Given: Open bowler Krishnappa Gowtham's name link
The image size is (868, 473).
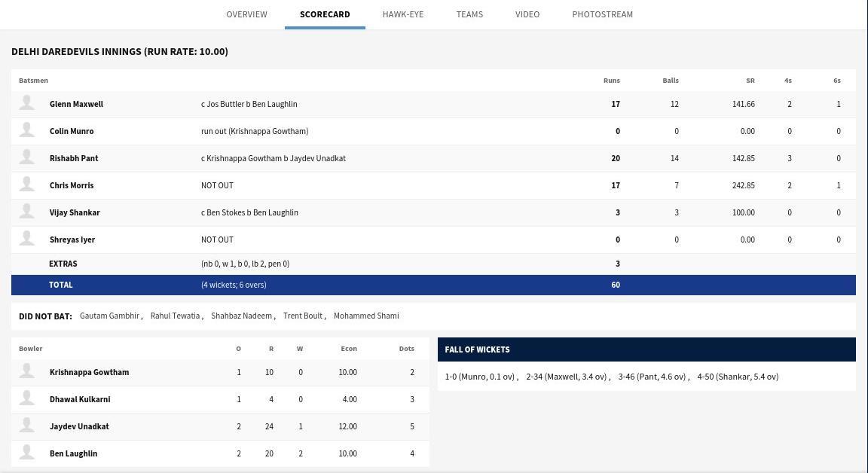Looking at the screenshot, I should [x=89, y=372].
